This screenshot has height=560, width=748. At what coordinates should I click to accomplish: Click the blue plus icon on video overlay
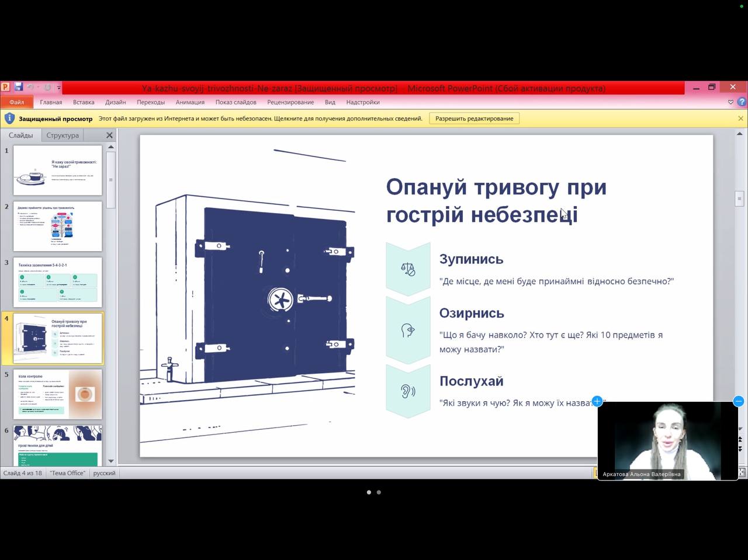tap(597, 401)
